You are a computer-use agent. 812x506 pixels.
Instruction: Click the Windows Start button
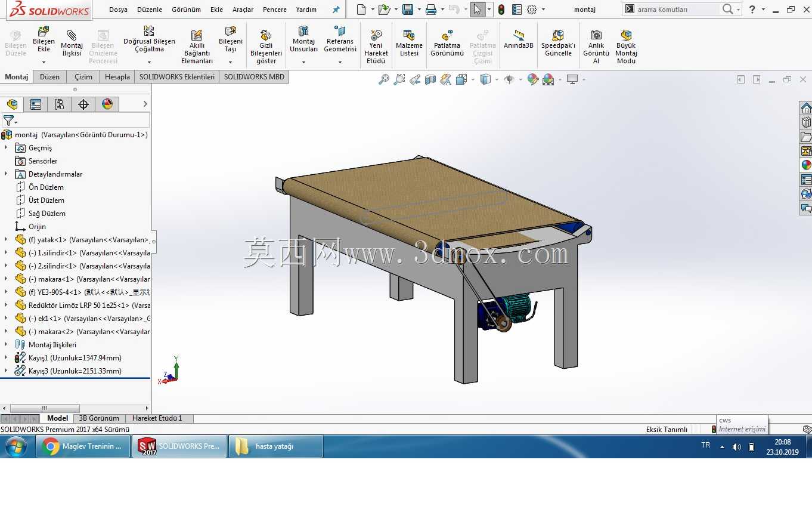(16, 446)
